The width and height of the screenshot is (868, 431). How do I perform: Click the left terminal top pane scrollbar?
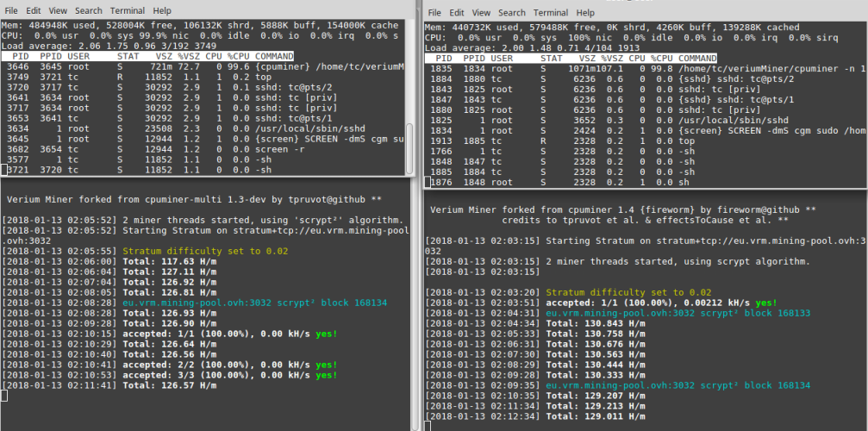coord(409,147)
